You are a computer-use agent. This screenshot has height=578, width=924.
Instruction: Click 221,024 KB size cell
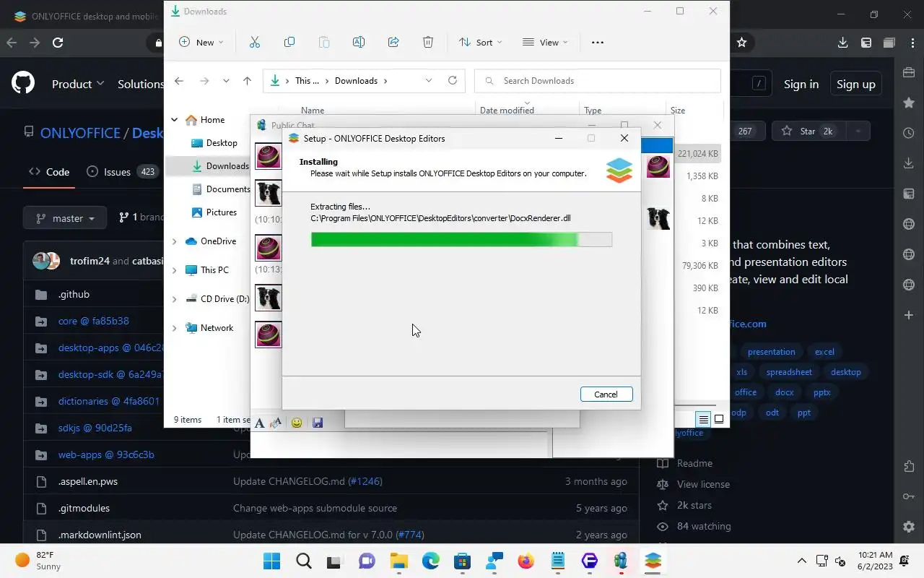click(x=697, y=154)
